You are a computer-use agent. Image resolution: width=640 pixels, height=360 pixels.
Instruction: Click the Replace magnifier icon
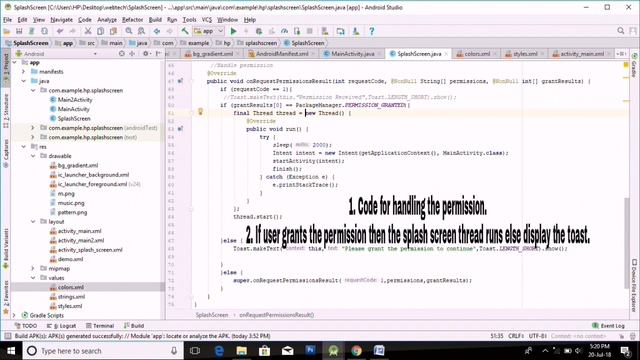141,31
